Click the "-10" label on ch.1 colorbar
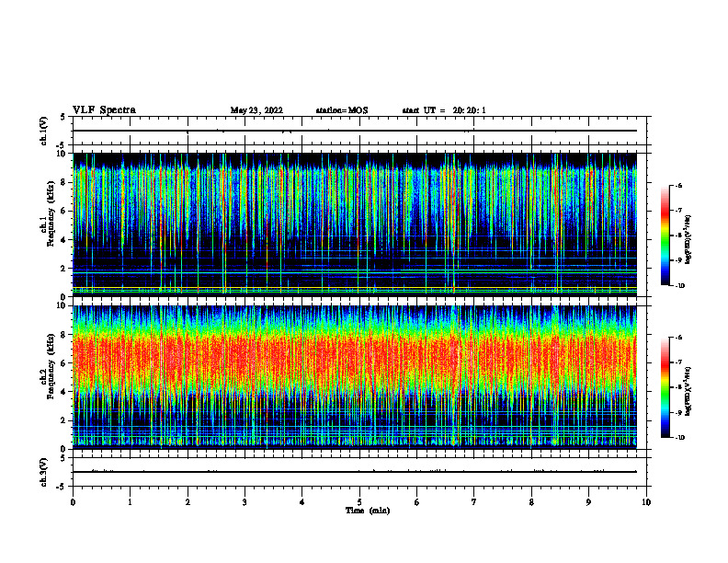The image size is (728, 563). (x=679, y=285)
